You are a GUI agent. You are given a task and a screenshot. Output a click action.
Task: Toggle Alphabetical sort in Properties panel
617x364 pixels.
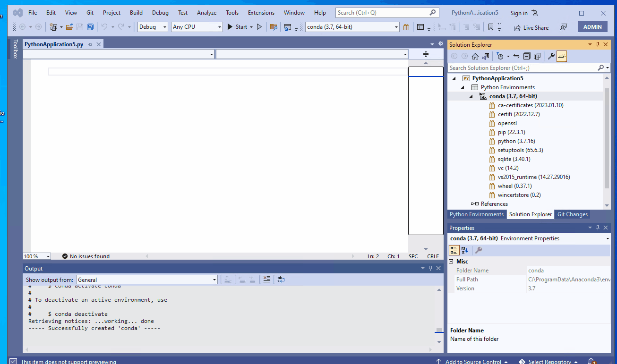tap(465, 250)
